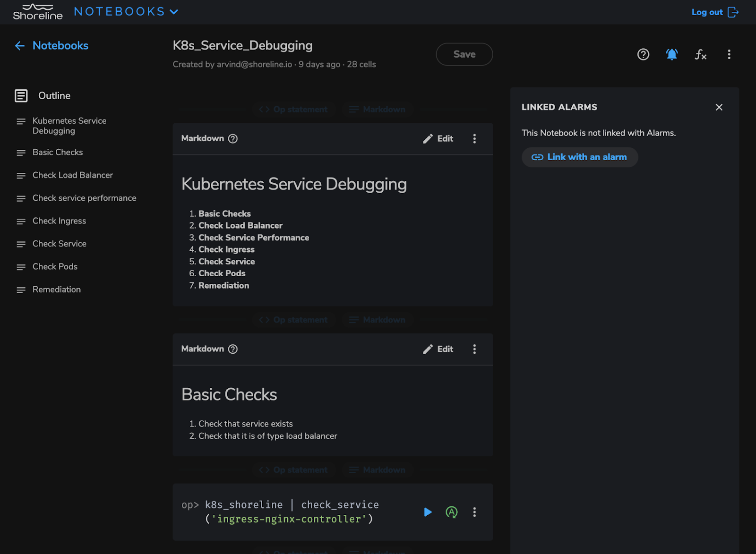This screenshot has height=554, width=756.
Task: Click Check Load Balancer in contents list
Action: click(x=241, y=226)
